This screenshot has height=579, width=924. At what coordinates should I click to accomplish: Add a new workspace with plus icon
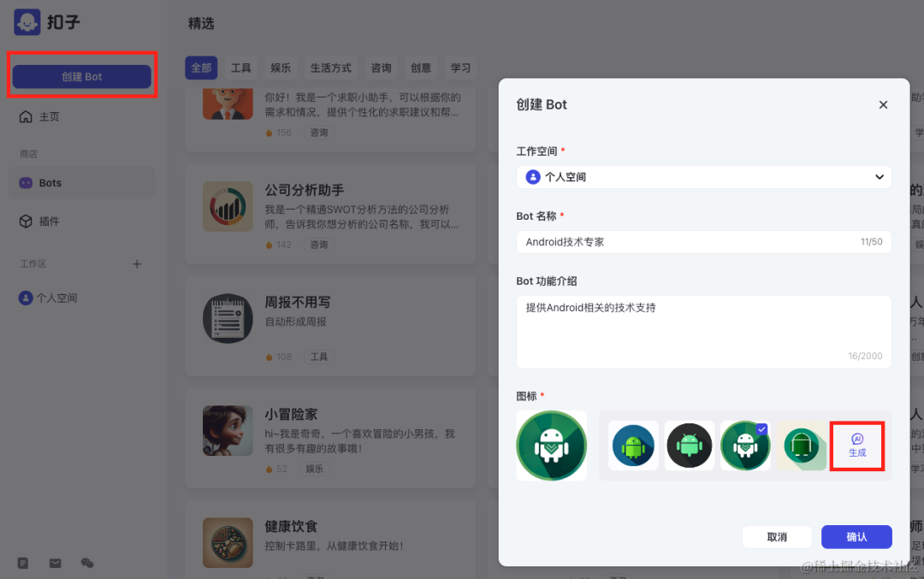(137, 264)
